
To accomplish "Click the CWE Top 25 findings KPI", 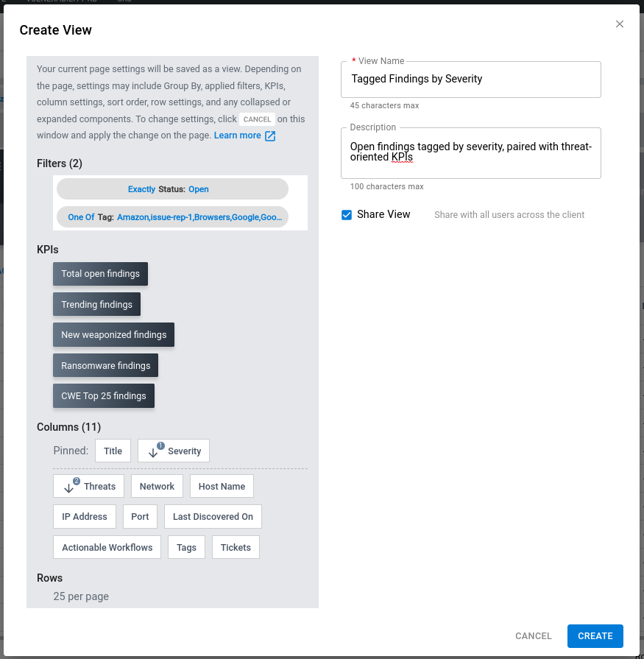I will pos(103,396).
